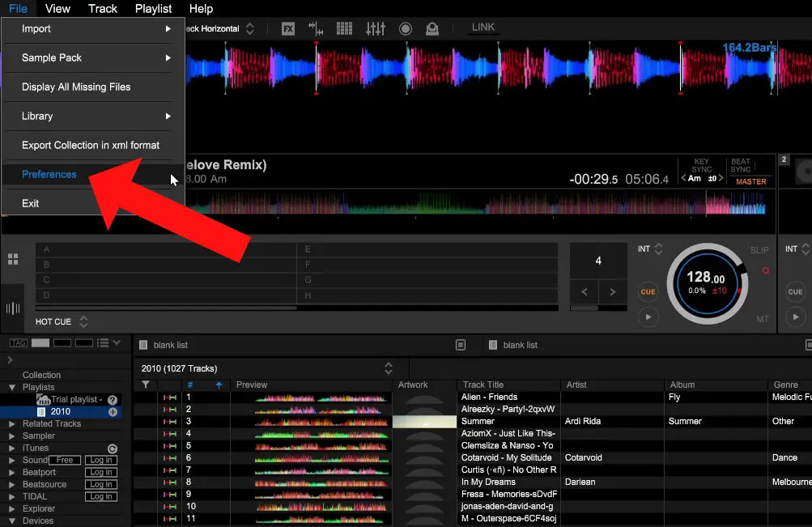Image resolution: width=812 pixels, height=527 pixels.
Task: Refresh the iTunes library
Action: (x=113, y=448)
